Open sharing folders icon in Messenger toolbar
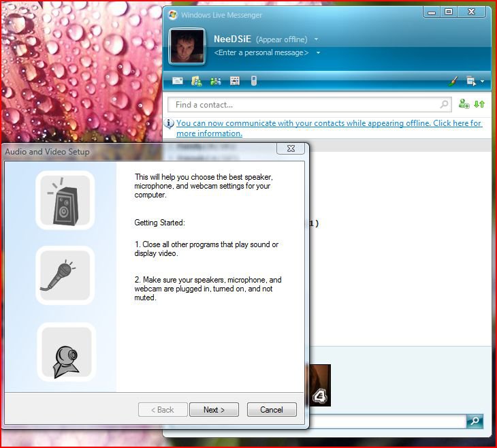The width and height of the screenshot is (497, 448). point(197,81)
